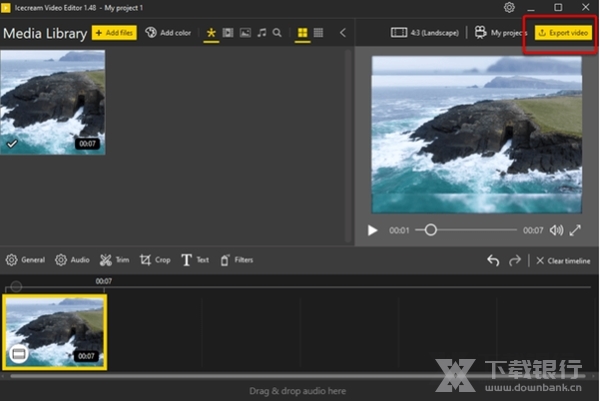Screen dimensions: 600x401
Task: Redo the last action
Action: pyautogui.click(x=515, y=261)
